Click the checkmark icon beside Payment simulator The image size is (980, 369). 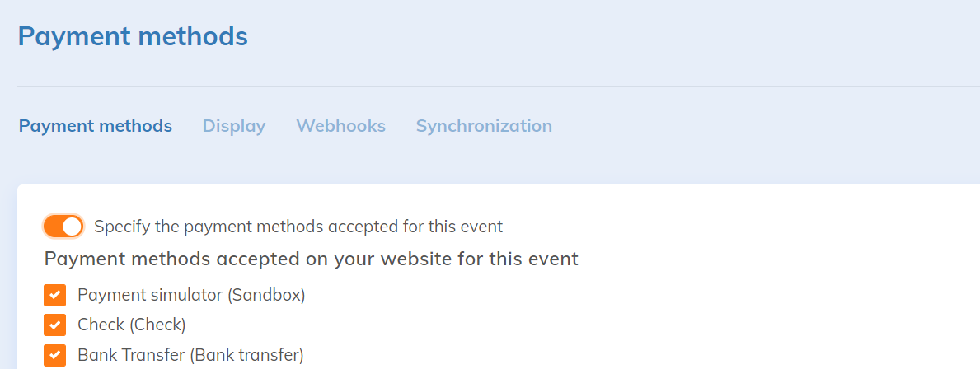point(54,295)
